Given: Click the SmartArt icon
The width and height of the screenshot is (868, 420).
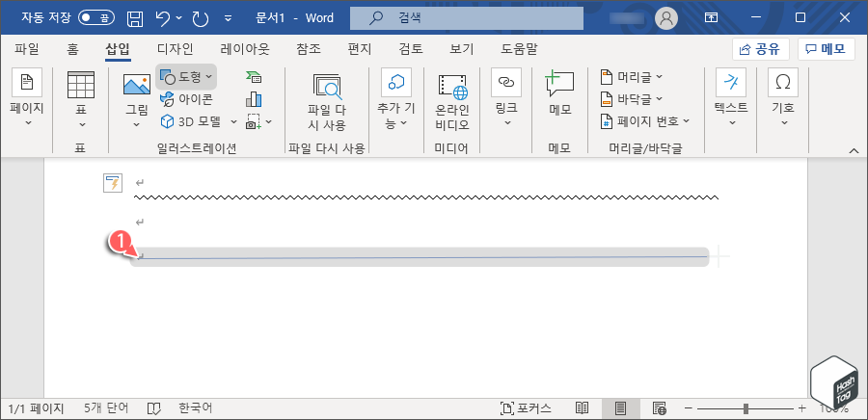Looking at the screenshot, I should (x=254, y=77).
